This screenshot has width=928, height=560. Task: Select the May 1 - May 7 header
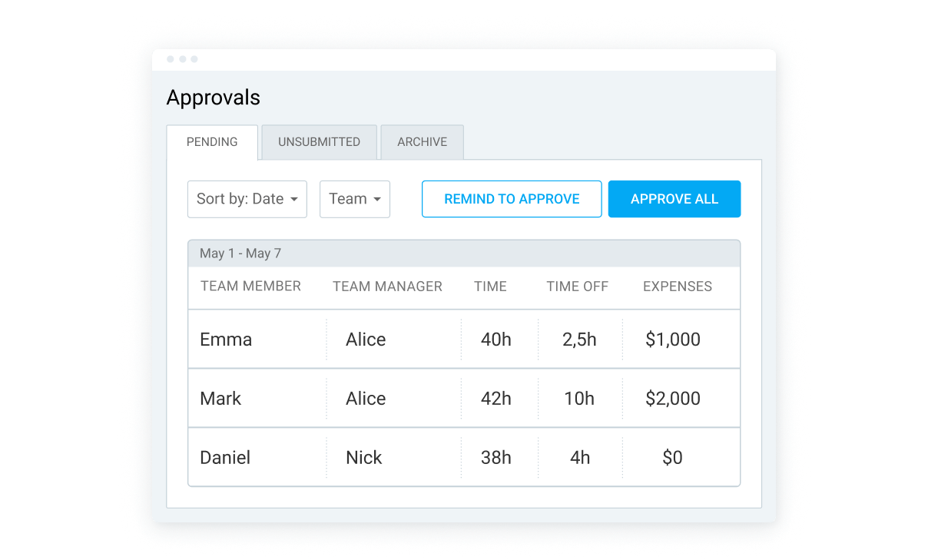point(464,253)
